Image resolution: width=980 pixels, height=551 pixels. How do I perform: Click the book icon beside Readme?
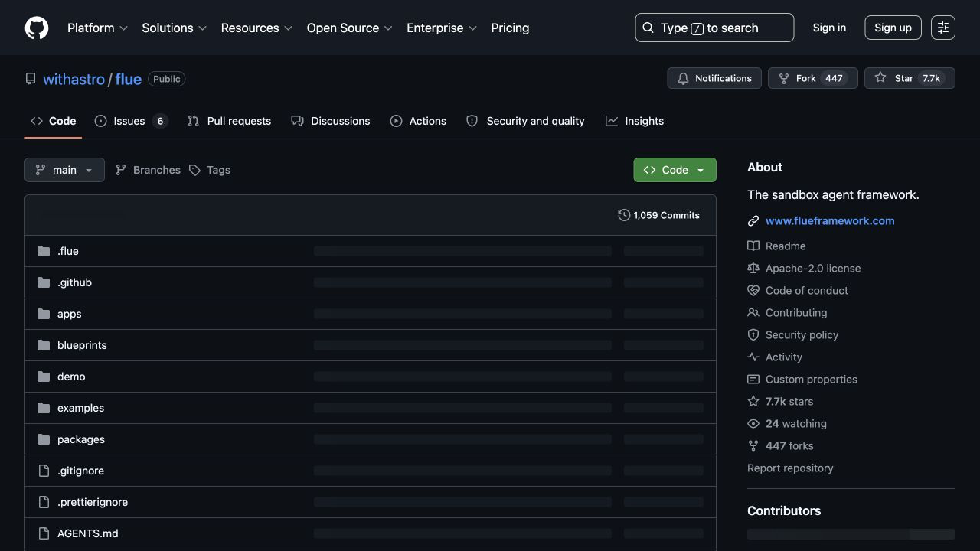tap(753, 246)
